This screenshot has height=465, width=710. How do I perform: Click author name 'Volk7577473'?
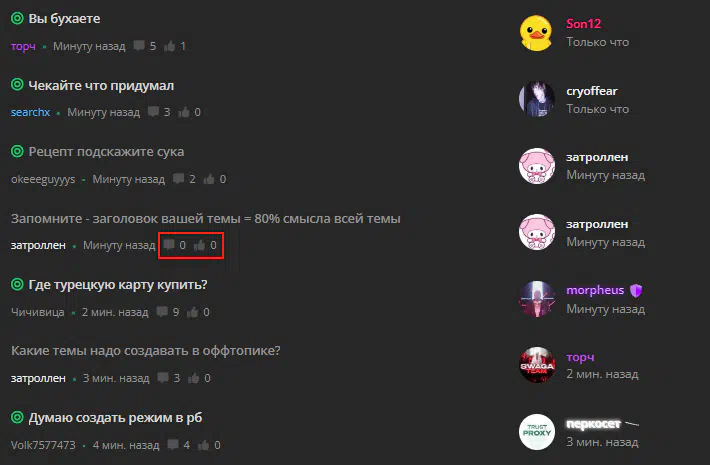pos(43,445)
